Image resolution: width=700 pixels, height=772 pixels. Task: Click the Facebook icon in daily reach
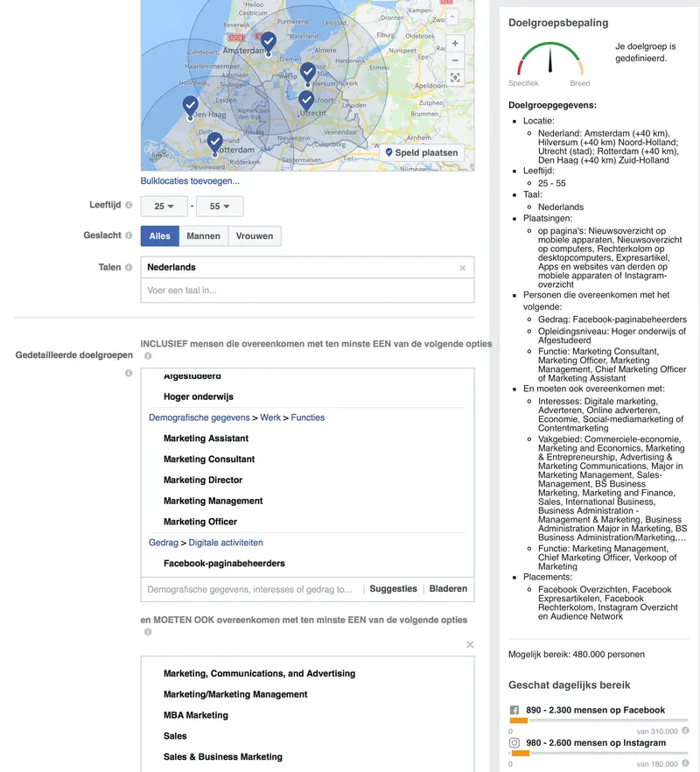pos(514,710)
